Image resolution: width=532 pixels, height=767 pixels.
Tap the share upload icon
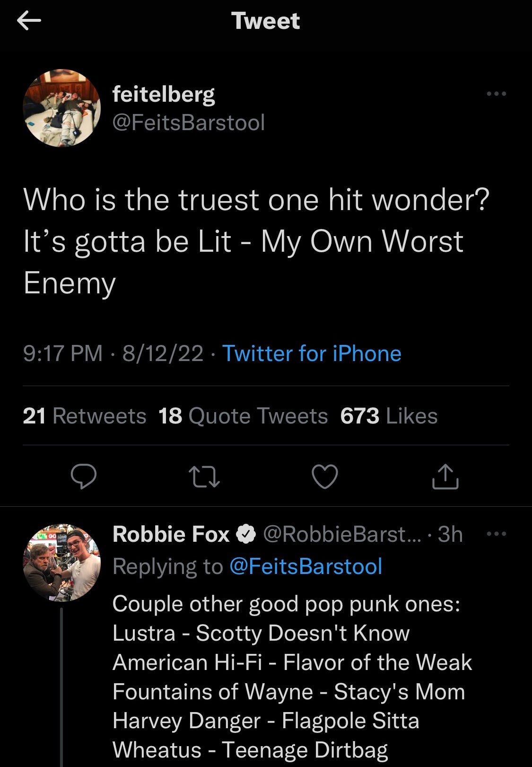[x=445, y=476]
